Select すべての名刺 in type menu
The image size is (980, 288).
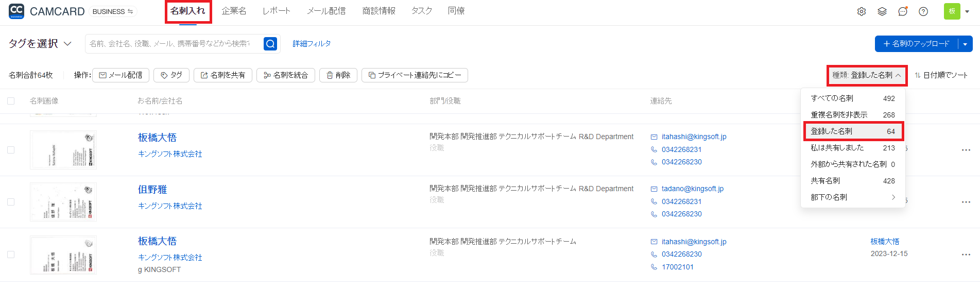tap(853, 98)
